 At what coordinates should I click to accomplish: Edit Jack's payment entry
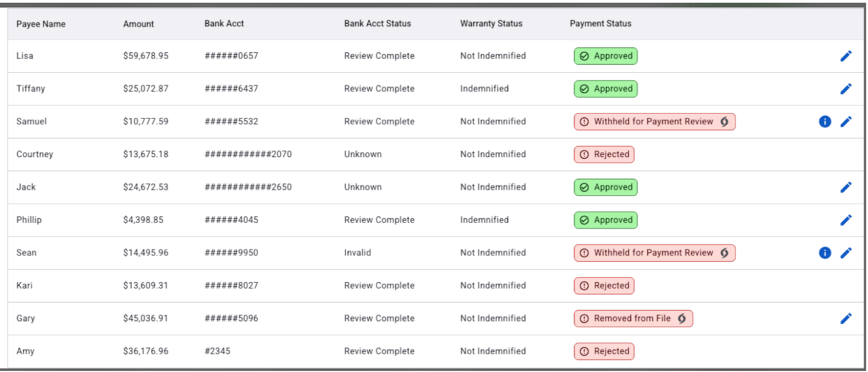coord(846,187)
